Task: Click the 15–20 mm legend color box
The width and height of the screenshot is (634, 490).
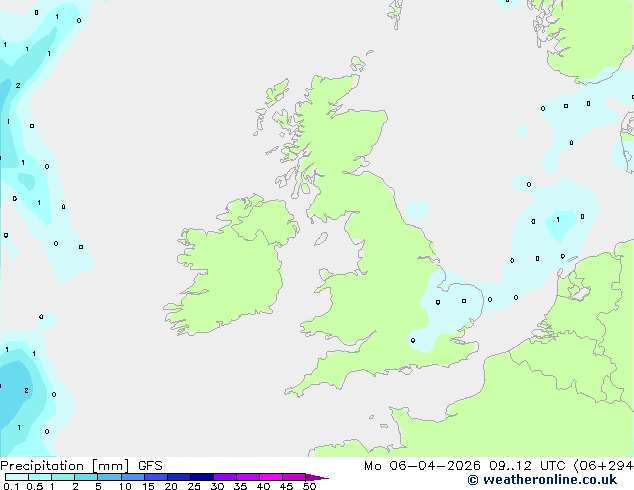Action: (x=155, y=477)
